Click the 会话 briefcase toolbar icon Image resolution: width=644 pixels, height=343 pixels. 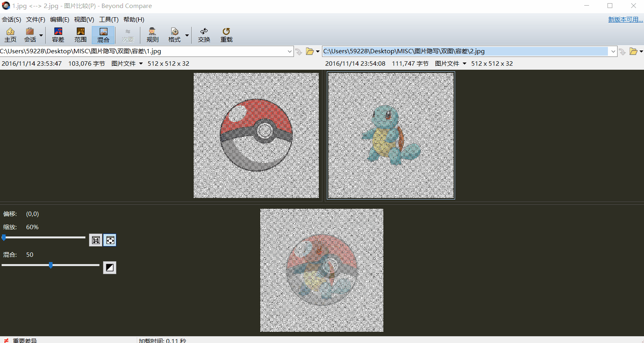pyautogui.click(x=30, y=35)
